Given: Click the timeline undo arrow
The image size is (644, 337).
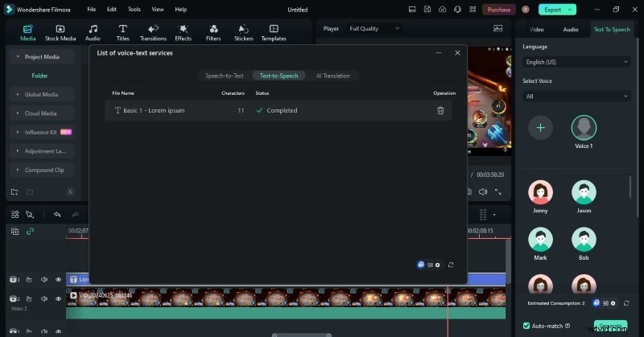Looking at the screenshot, I should pyautogui.click(x=57, y=215).
